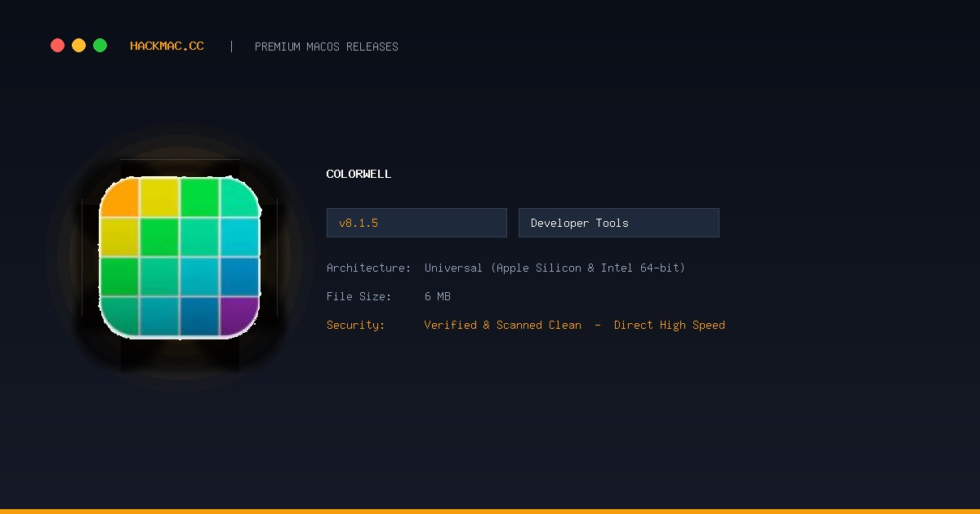Click the COLORWELL title text
Image resolution: width=980 pixels, height=514 pixels.
(359, 174)
